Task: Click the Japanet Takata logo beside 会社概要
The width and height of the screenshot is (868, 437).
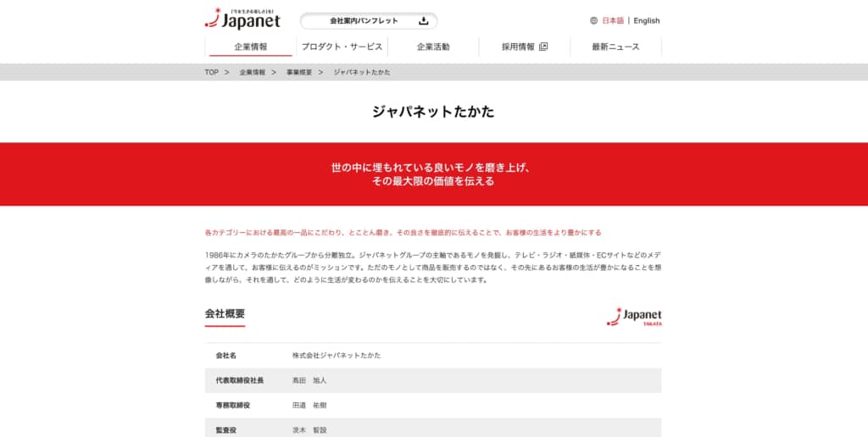Action: (634, 317)
